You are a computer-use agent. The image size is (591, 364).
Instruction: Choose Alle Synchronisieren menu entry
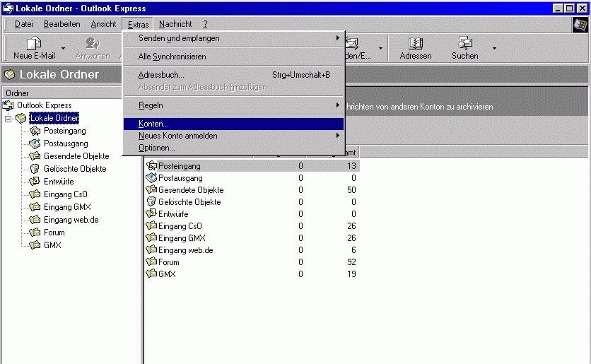[x=234, y=57]
